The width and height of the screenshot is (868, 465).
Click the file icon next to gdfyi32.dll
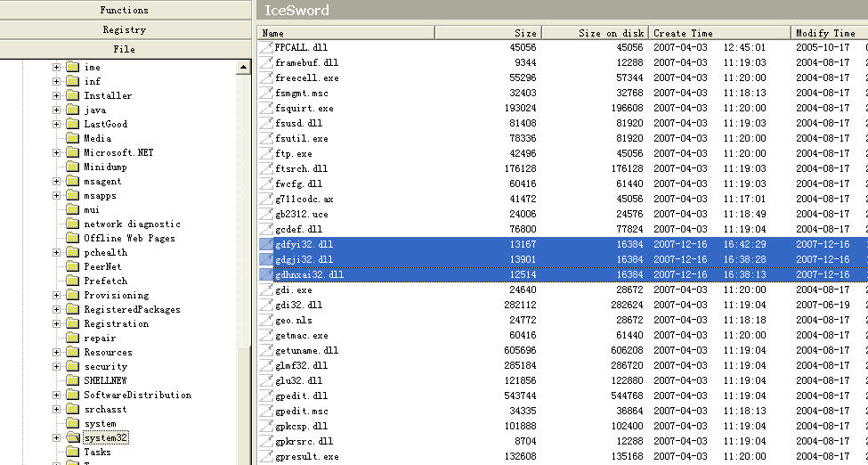click(x=266, y=245)
